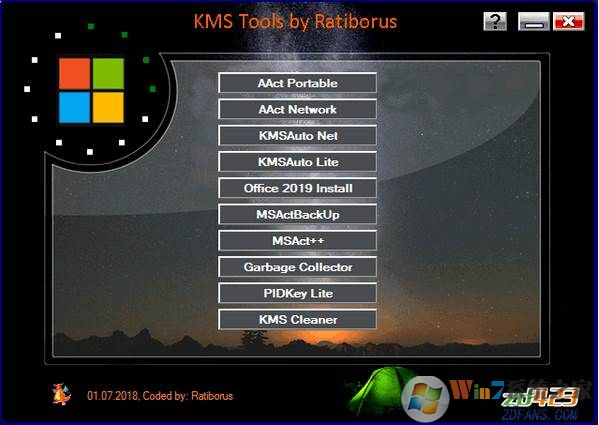Click the question mark help icon
599x425 pixels.
tap(495, 21)
